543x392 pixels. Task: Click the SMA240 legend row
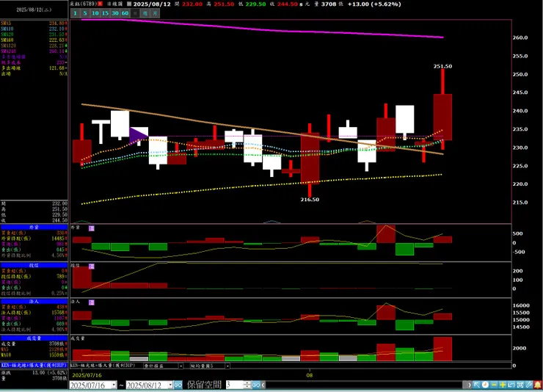click(x=34, y=51)
